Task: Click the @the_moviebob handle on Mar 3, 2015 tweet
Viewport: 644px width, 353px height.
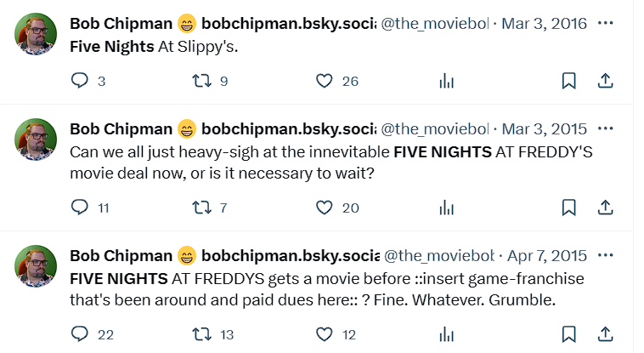Action: tap(433, 129)
